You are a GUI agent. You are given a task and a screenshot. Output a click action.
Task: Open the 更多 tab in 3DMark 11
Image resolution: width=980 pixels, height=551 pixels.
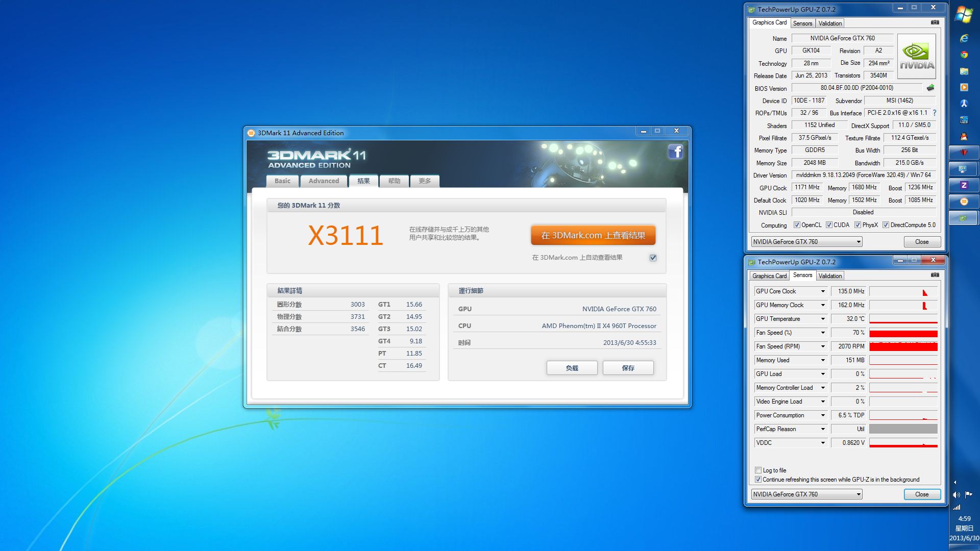coord(425,181)
